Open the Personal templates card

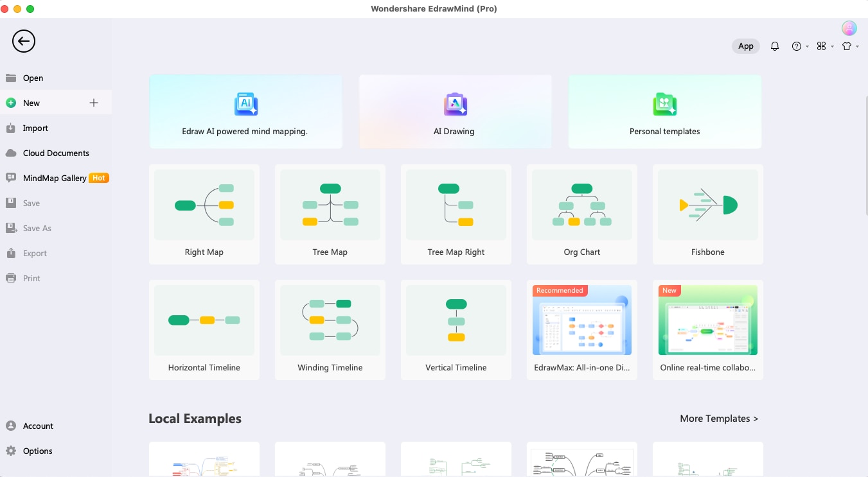click(665, 112)
